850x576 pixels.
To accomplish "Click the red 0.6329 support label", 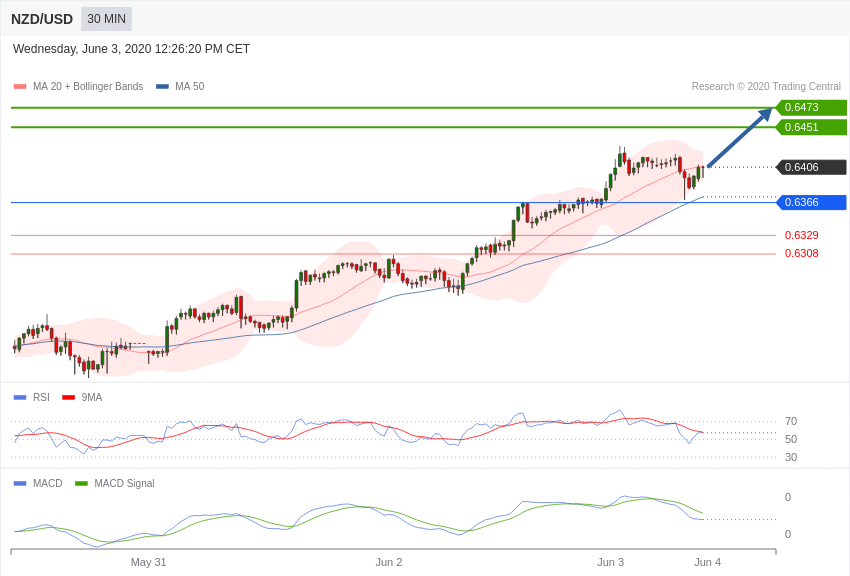I will point(801,235).
